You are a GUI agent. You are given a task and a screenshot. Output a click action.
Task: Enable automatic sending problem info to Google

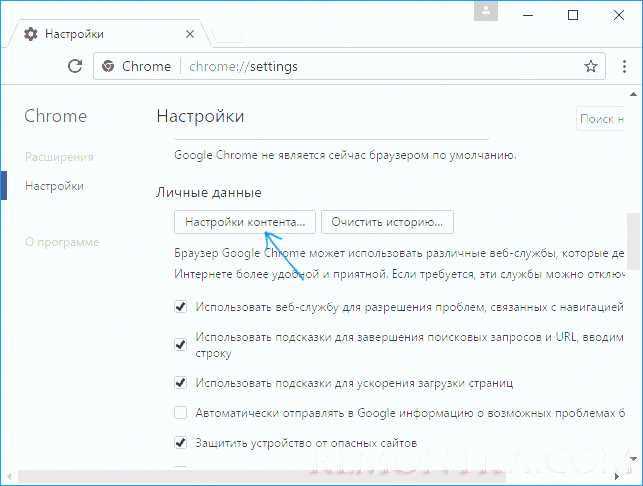180,413
